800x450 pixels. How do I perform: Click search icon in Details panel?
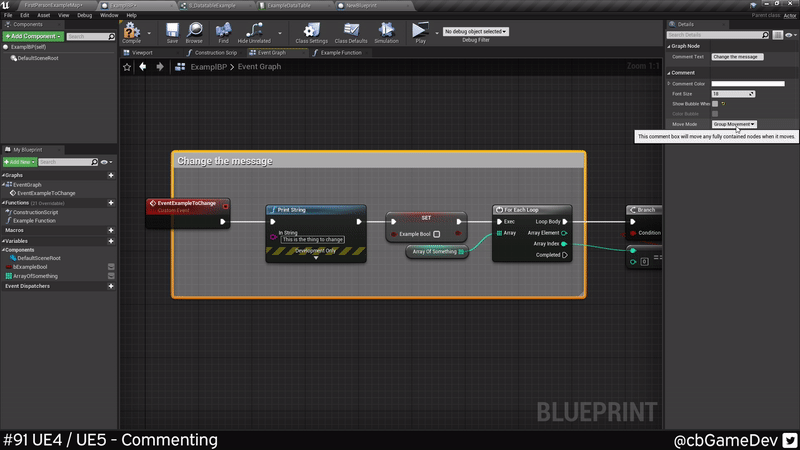765,35
